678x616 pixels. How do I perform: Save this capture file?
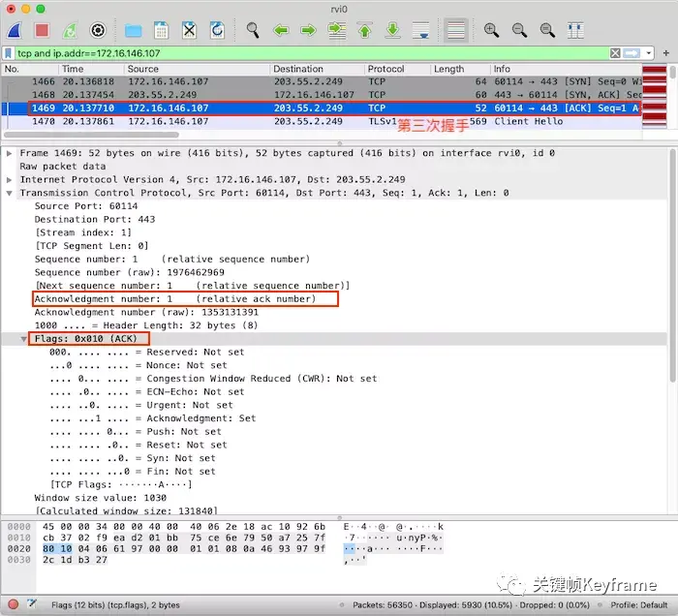[x=162, y=30]
